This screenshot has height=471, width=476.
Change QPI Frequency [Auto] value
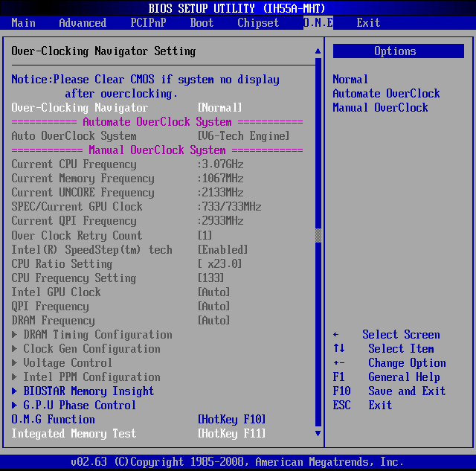click(213, 306)
